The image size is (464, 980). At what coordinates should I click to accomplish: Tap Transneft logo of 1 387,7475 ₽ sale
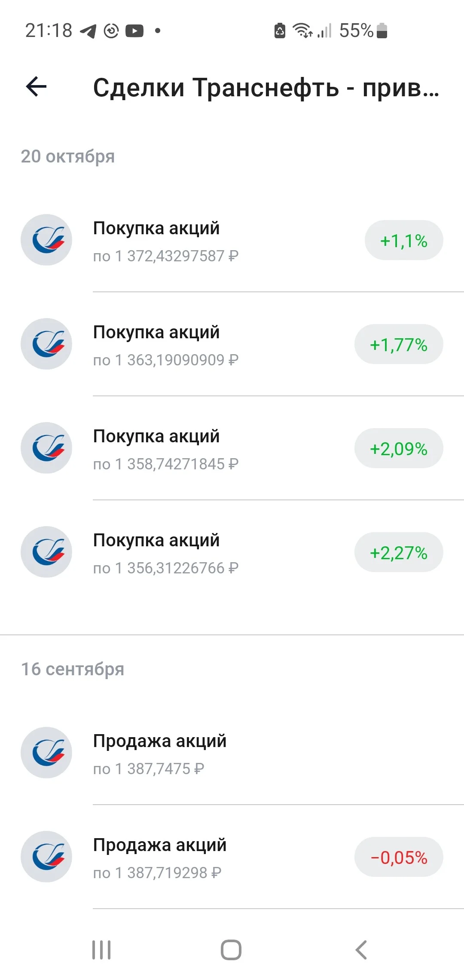point(46,753)
